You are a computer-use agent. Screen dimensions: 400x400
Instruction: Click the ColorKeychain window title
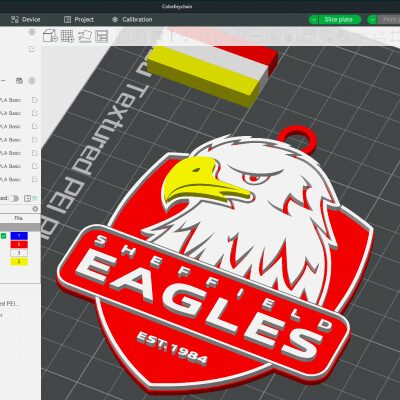point(177,6)
